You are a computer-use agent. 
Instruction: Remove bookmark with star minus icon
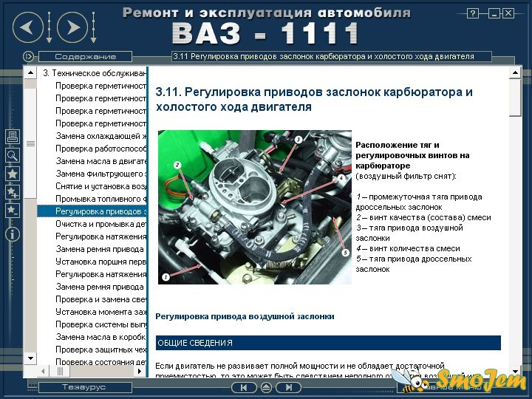coord(13,211)
